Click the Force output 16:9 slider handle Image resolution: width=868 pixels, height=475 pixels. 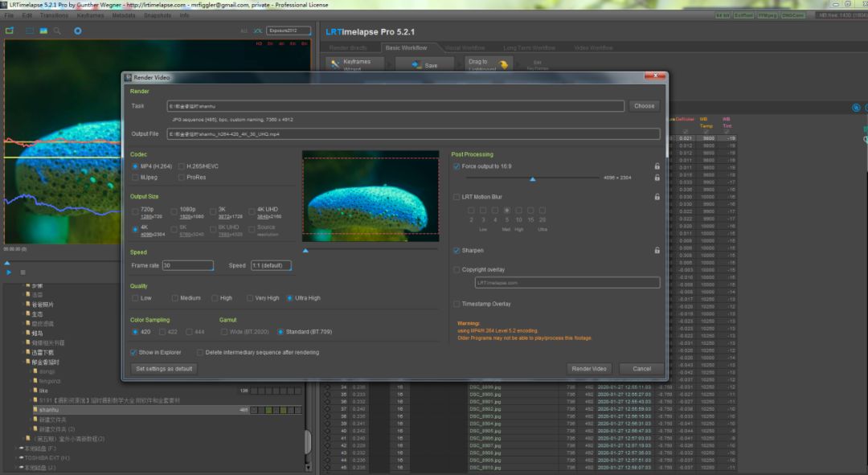coord(533,178)
